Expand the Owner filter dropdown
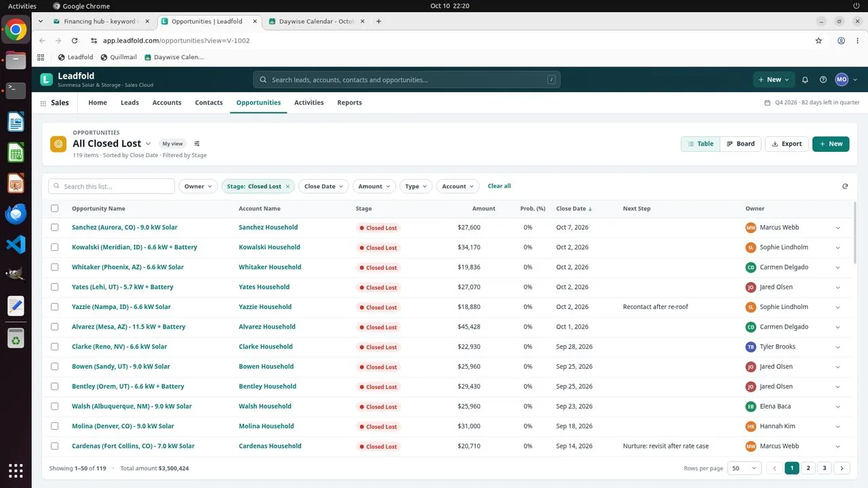Screen dimensions: 868x488 pyautogui.click(x=198, y=186)
